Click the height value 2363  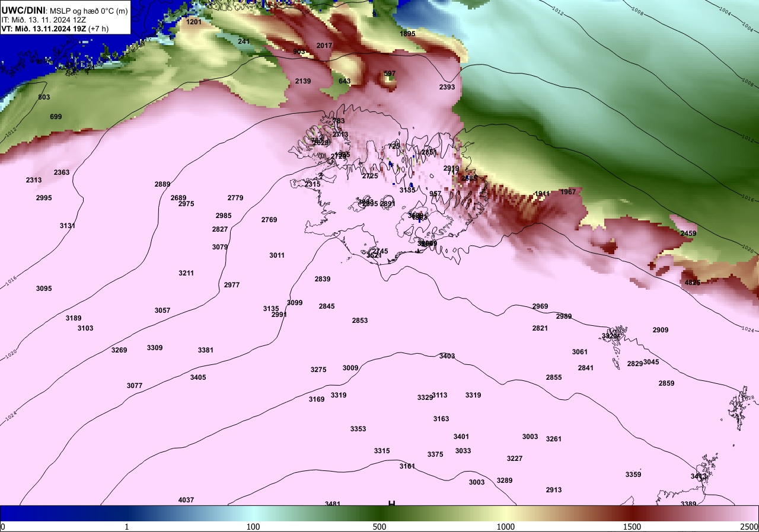click(x=62, y=172)
